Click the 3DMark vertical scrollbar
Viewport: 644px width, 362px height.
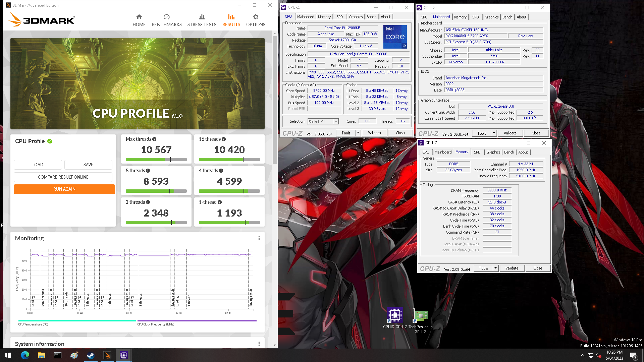tap(275, 101)
